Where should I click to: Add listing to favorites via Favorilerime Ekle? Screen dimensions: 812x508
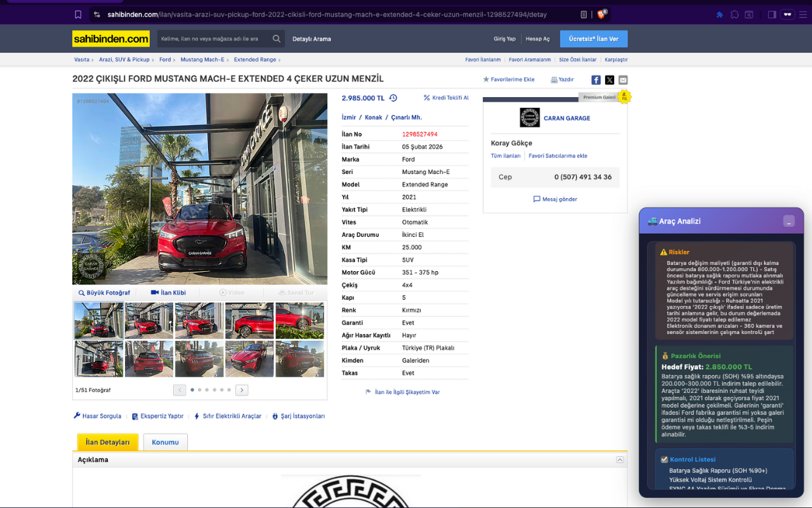click(x=509, y=79)
